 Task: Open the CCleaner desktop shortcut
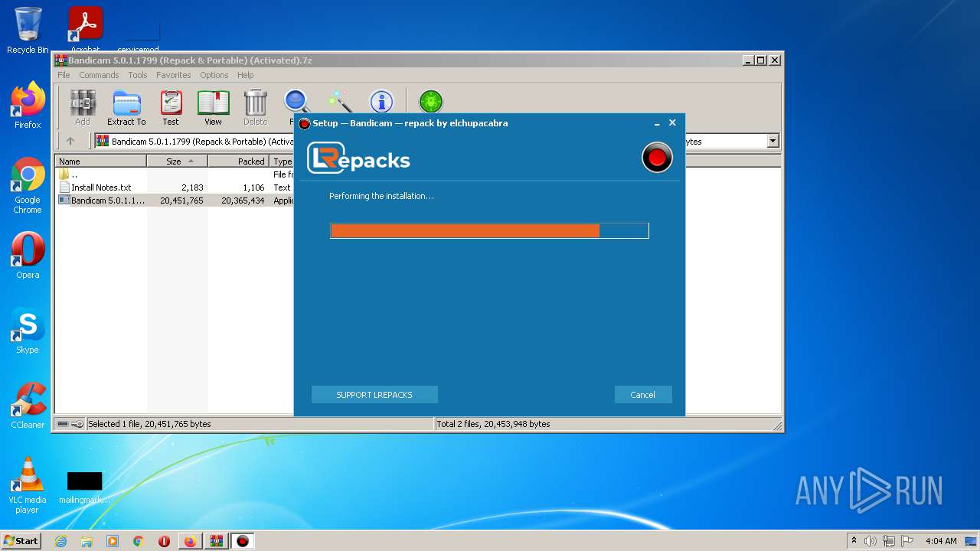click(x=28, y=406)
